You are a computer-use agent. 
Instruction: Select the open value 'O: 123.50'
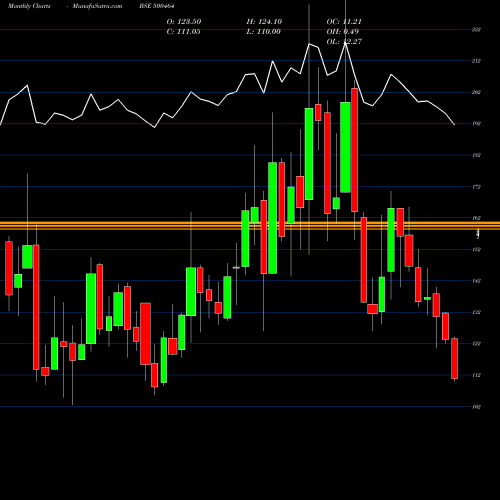click(184, 22)
